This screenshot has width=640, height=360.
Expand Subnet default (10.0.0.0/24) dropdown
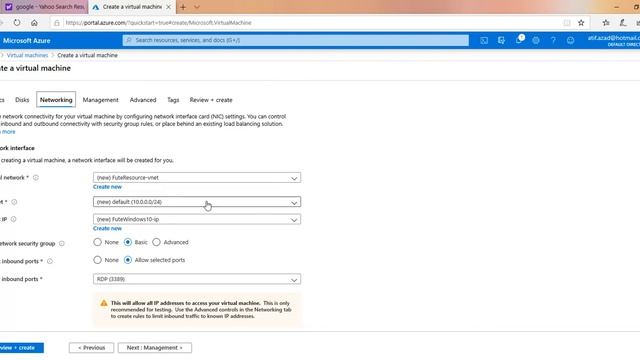[197, 202]
